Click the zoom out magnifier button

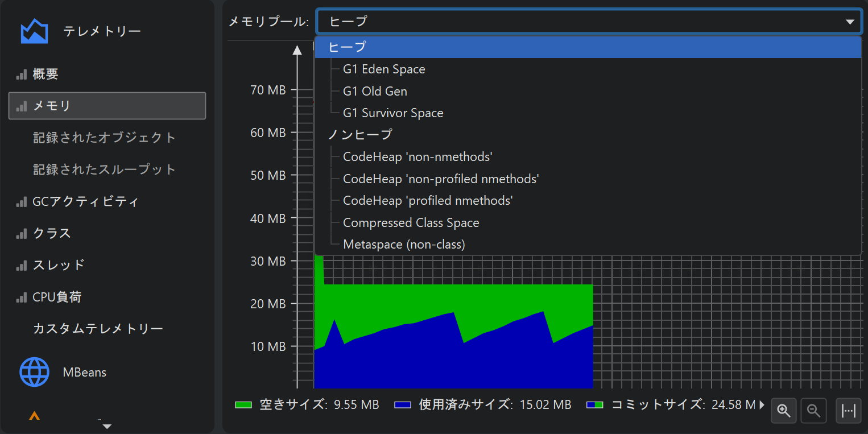point(813,411)
